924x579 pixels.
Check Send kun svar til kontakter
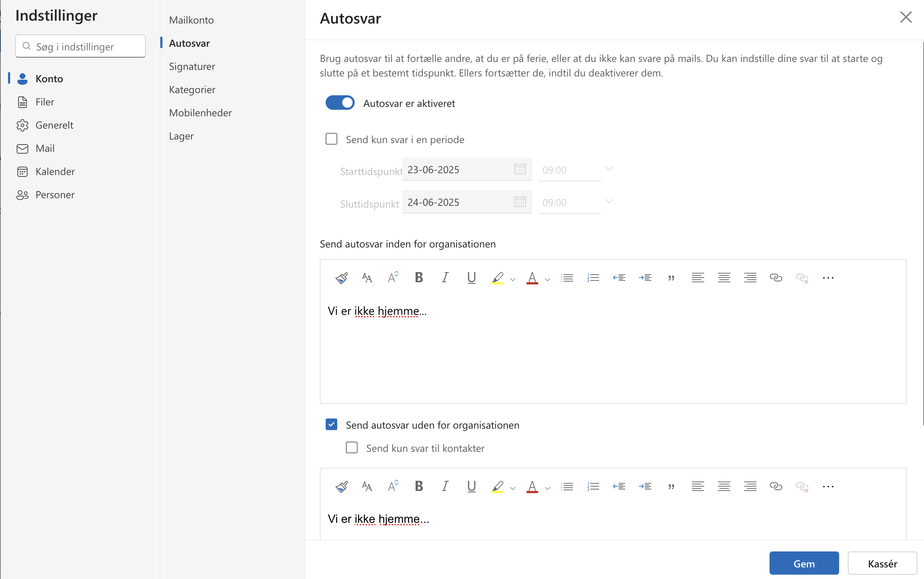pyautogui.click(x=351, y=447)
